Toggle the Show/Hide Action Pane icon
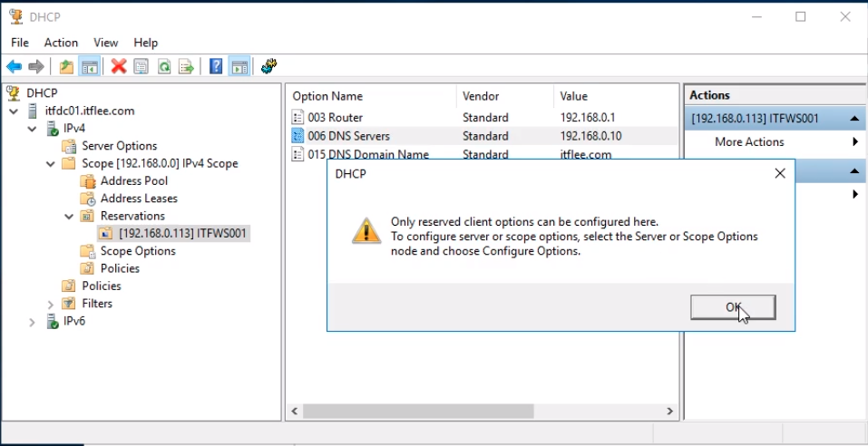The height and width of the screenshot is (446, 868). point(239,67)
